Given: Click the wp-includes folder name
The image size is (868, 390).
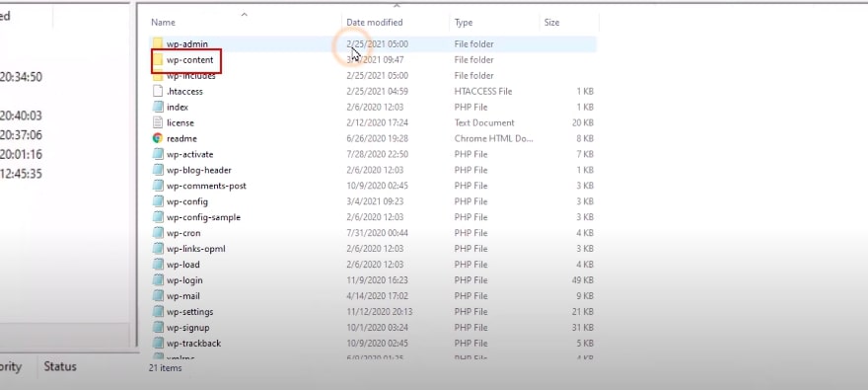Looking at the screenshot, I should coord(191,76).
